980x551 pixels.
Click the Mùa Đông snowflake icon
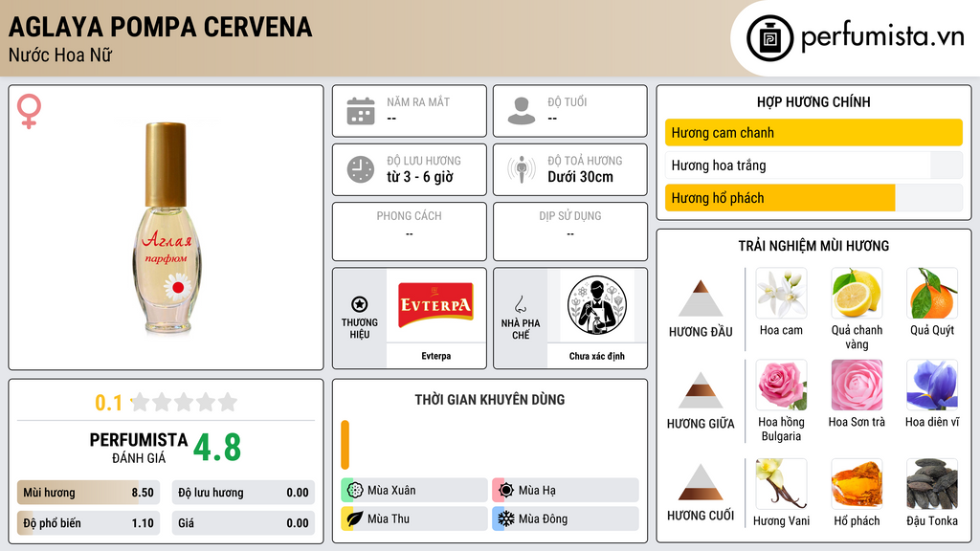click(x=506, y=518)
